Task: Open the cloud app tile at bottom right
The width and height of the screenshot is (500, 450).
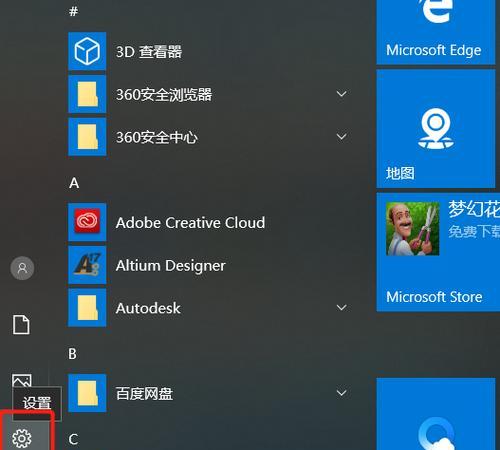Action: coord(436,414)
